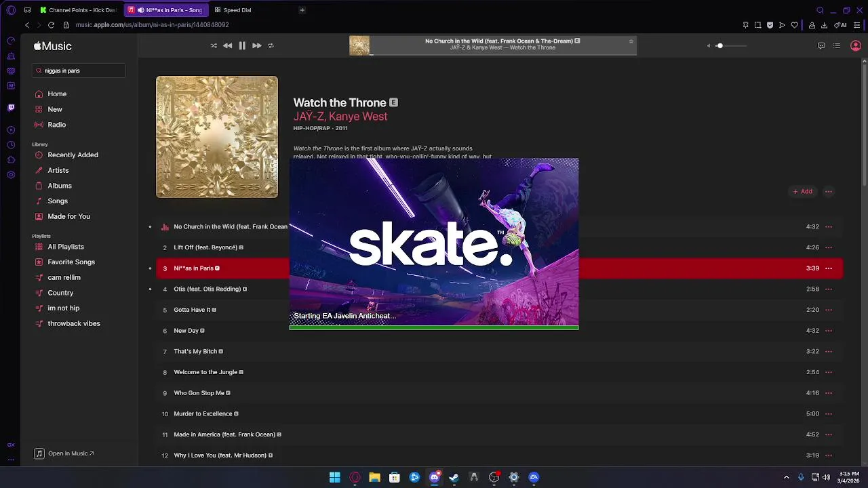868x488 pixels.
Task: Open Songs in the library
Action: click(58, 201)
